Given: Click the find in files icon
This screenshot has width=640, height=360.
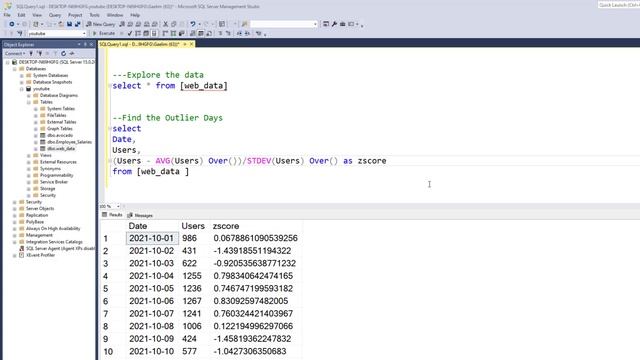Looking at the screenshot, I should 244,24.
